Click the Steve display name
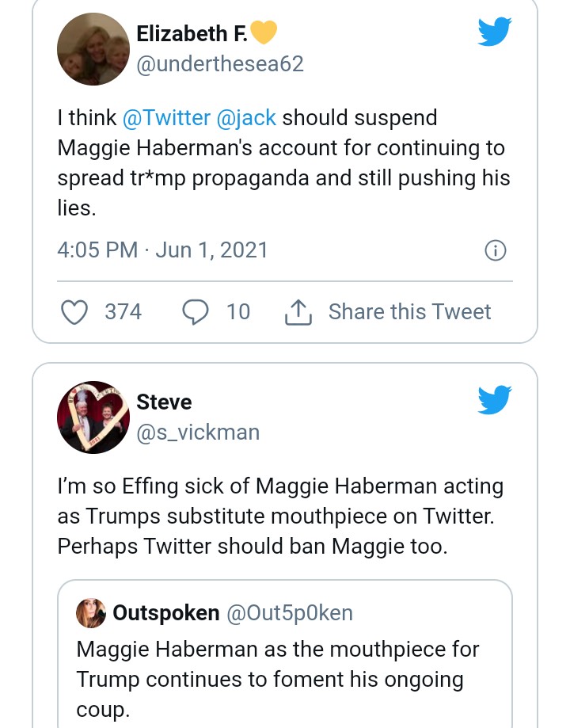Viewport: 570px width, 728px height. coord(164,402)
